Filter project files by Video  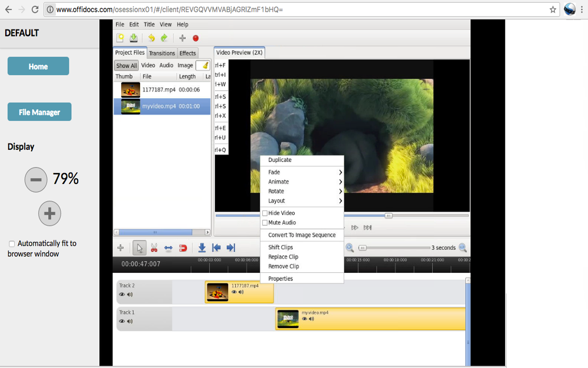(x=148, y=65)
